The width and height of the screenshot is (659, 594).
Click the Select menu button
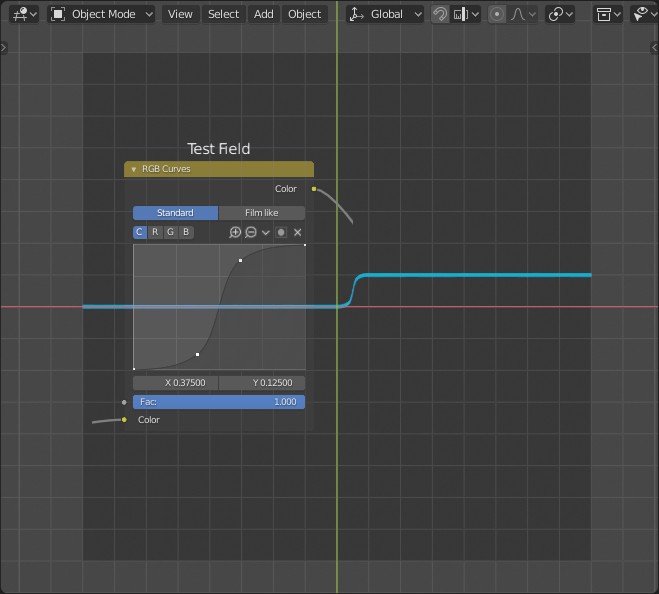click(x=223, y=14)
